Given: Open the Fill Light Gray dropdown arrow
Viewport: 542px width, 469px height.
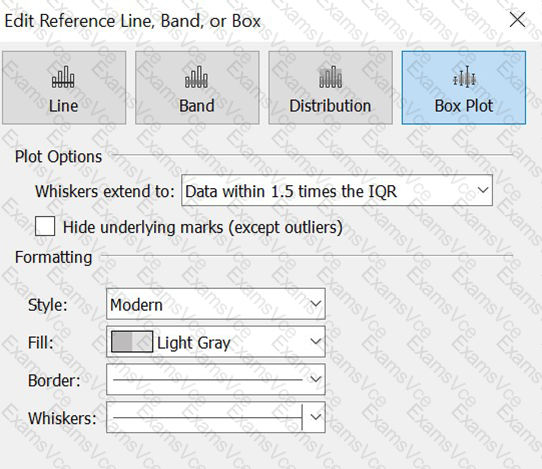Looking at the screenshot, I should coord(315,342).
